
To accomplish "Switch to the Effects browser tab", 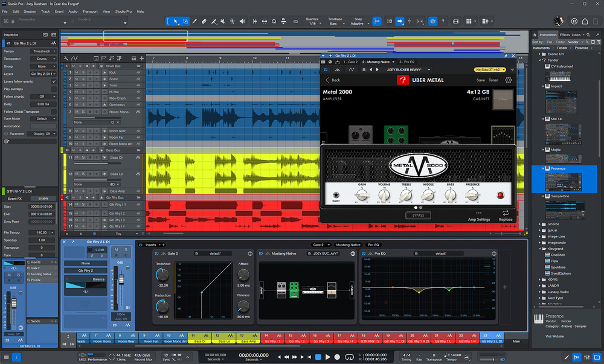I will (564, 35).
